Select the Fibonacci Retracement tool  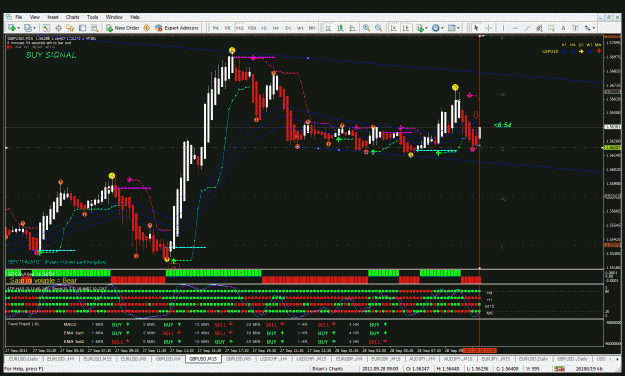[551, 28]
